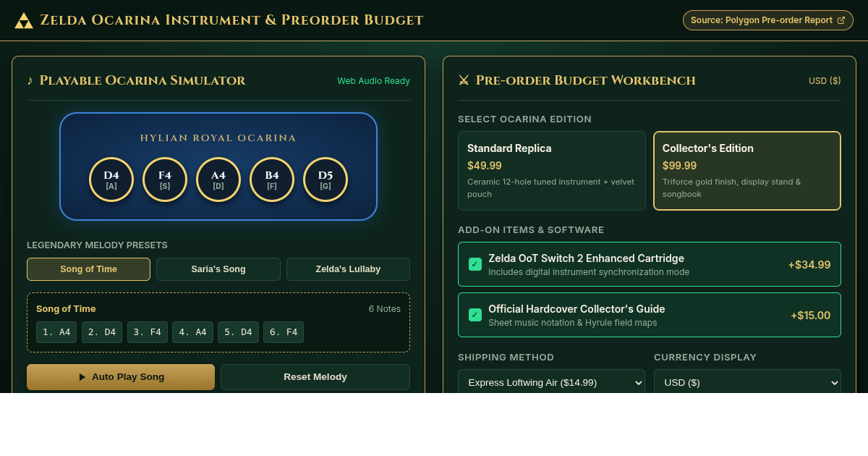Image resolution: width=868 pixels, height=456 pixels.
Task: Click note chip "1. A4"
Action: 56,332
